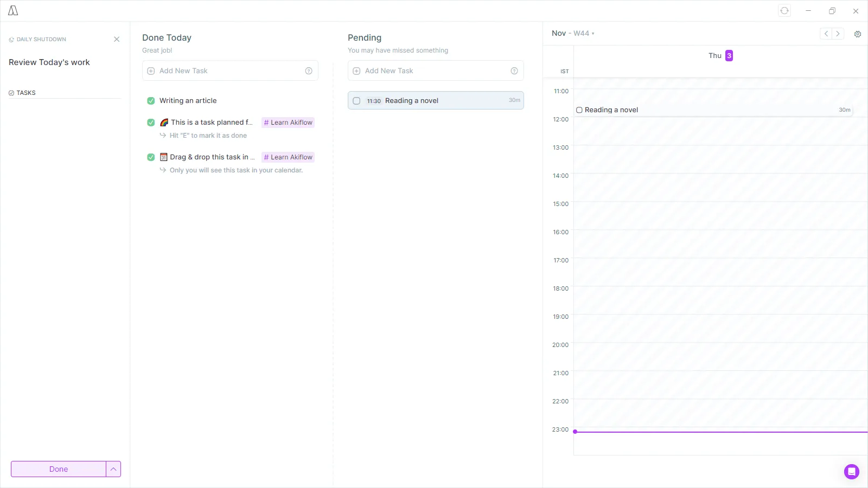Click Add New Task field under Done Today
Viewport: 868px width, 488px height.
point(230,71)
